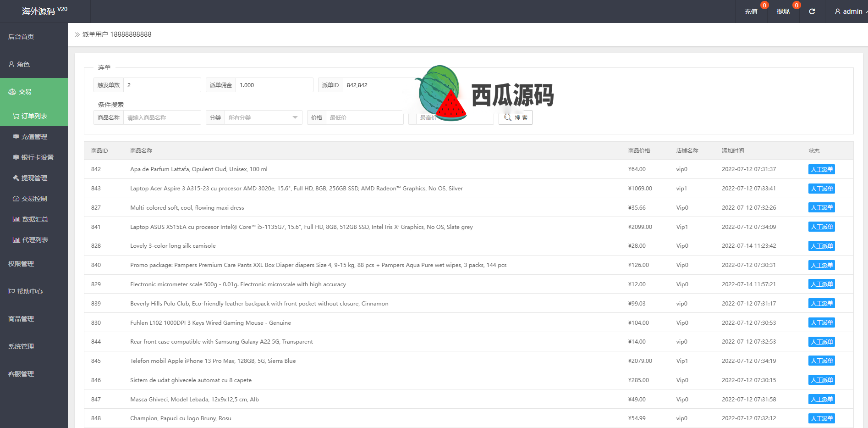Click the 海外源码 V20 logo title
This screenshot has width=868, height=428.
click(x=44, y=11)
